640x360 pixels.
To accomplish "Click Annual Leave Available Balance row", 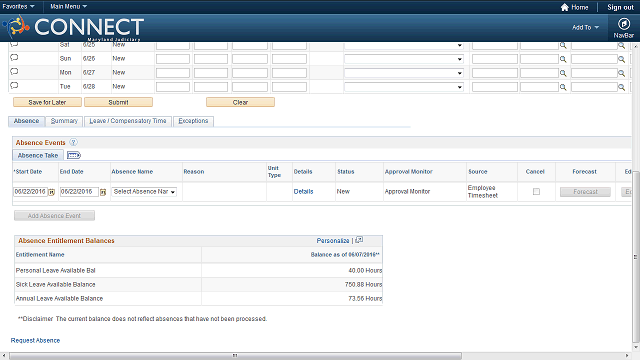I will coord(198,298).
